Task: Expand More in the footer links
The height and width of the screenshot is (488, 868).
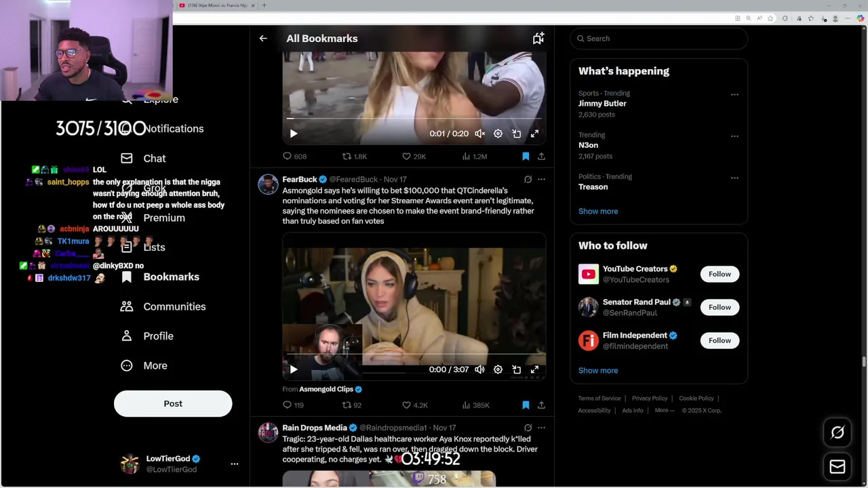Action: point(665,411)
